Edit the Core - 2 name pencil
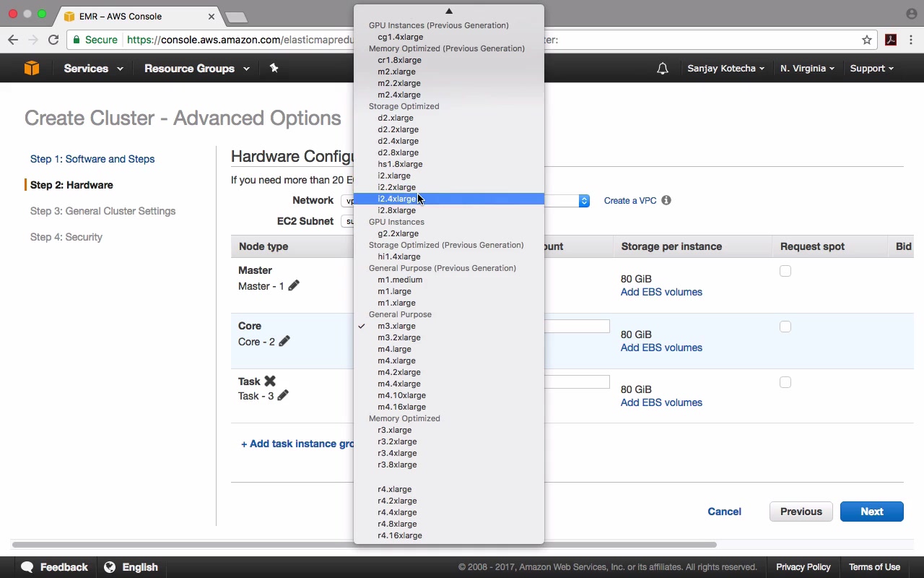This screenshot has height=578, width=924. [x=284, y=341]
